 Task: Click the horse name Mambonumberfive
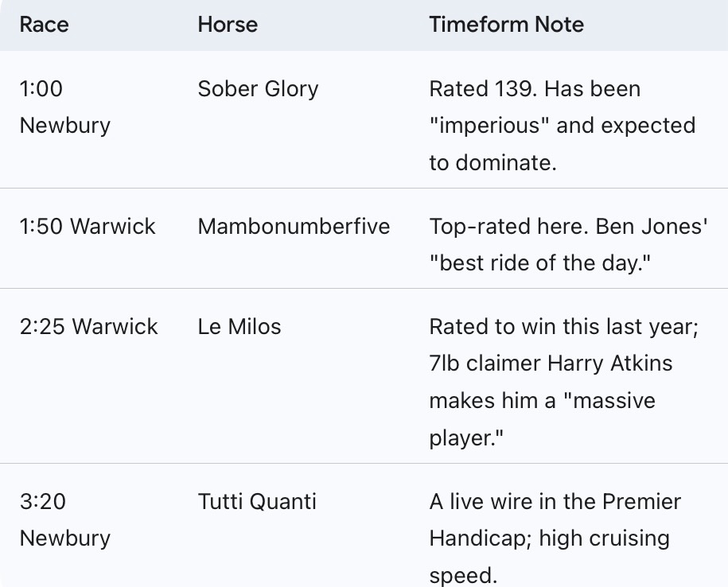[294, 226]
